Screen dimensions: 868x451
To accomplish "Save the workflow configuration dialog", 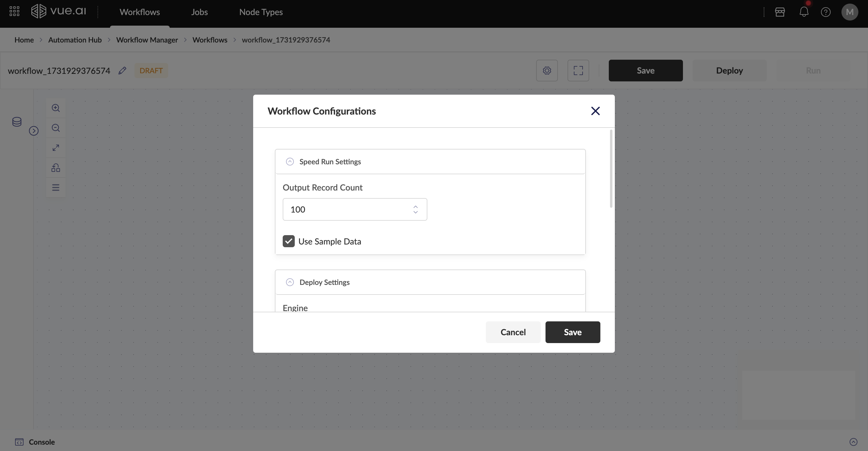I will click(x=573, y=332).
